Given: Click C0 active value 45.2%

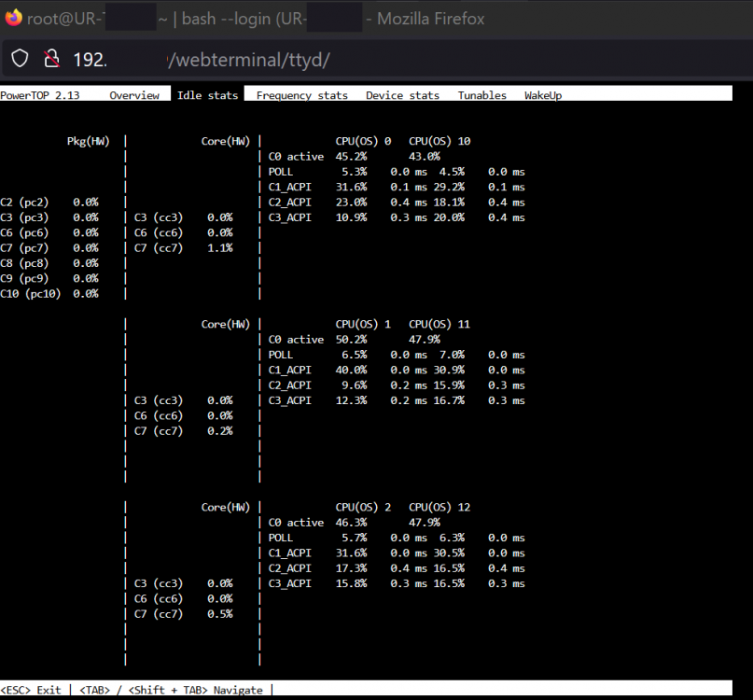Looking at the screenshot, I should pos(351,157).
